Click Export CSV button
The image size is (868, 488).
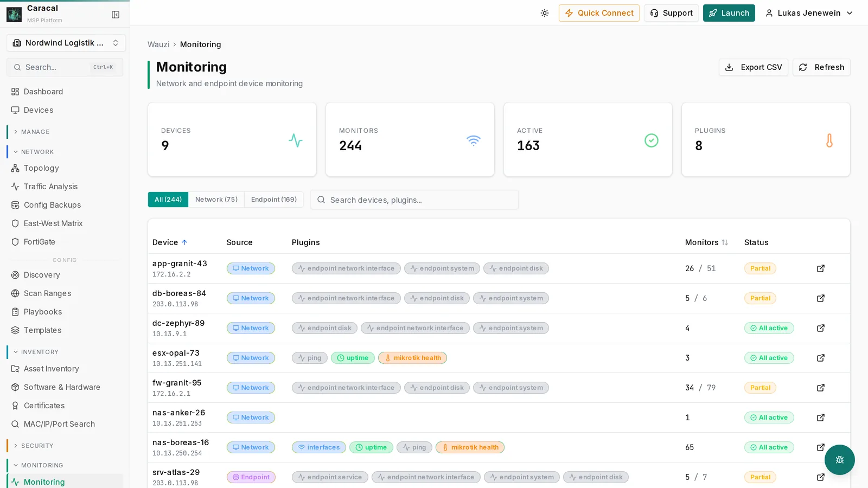[x=754, y=67]
